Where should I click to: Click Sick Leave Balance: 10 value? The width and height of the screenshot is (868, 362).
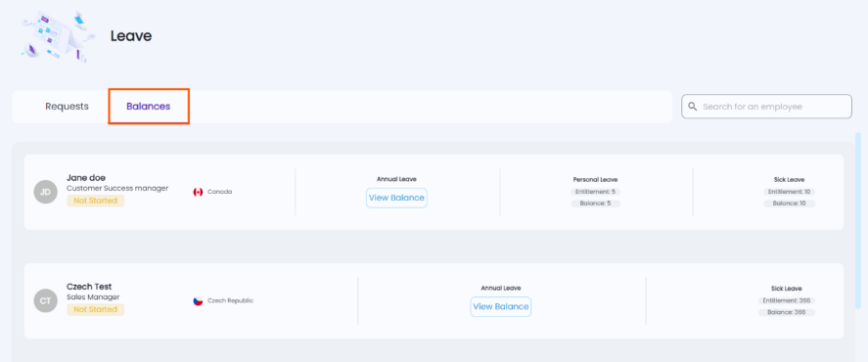click(789, 204)
